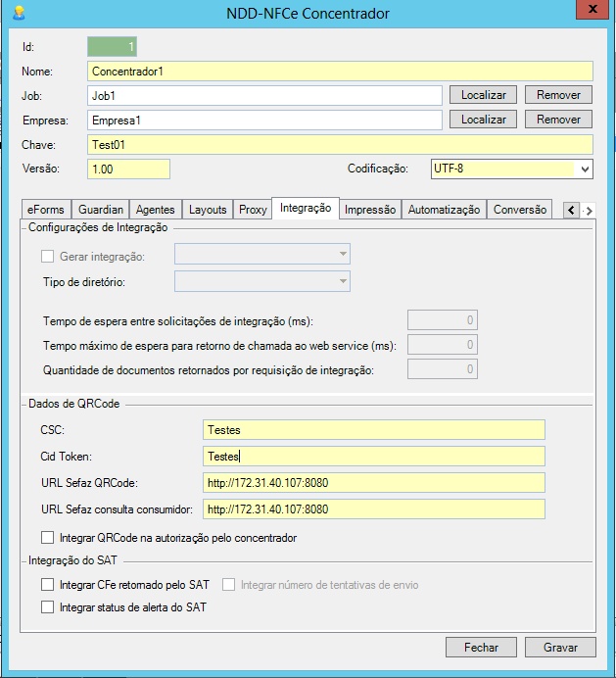Click the application icon in title bar
The height and width of the screenshot is (678, 616).
[x=18, y=13]
